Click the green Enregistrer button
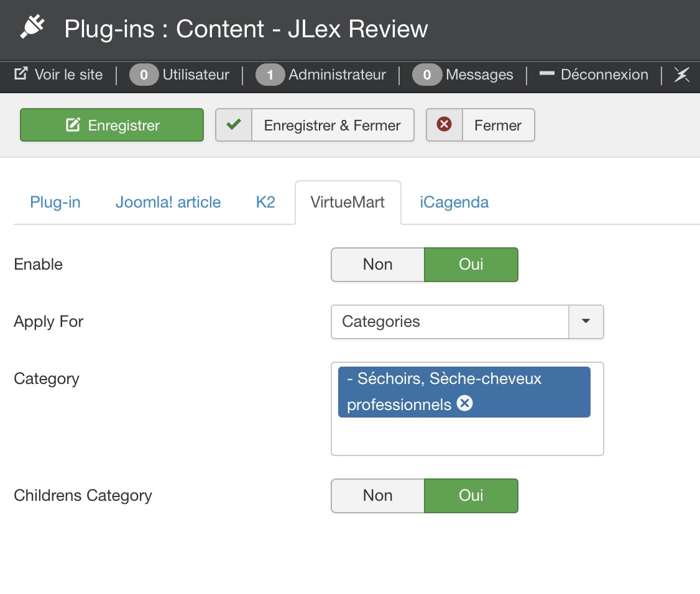700x594 pixels. click(112, 125)
